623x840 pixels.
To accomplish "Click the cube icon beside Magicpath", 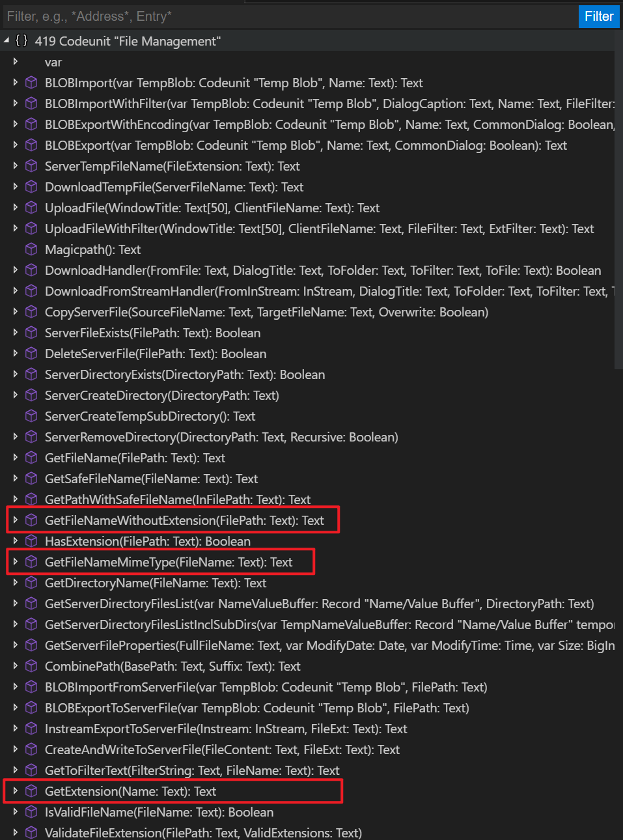I will click(31, 249).
